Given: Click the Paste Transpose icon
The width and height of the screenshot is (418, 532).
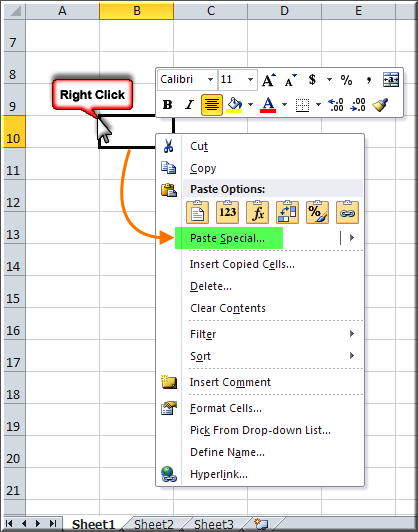Looking at the screenshot, I should (287, 212).
